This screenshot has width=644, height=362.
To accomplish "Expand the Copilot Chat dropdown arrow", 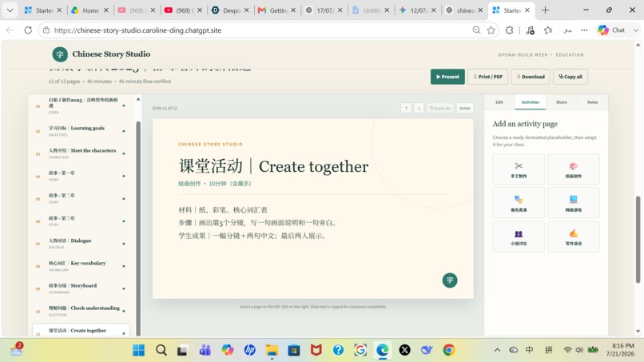I will click(636, 30).
